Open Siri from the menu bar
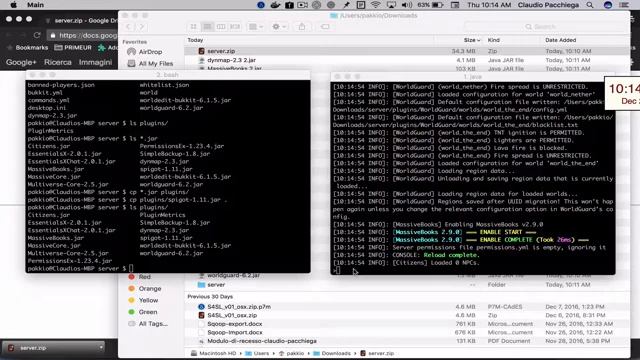Image resolution: width=640 pixels, height=360 pixels. [x=608, y=5]
